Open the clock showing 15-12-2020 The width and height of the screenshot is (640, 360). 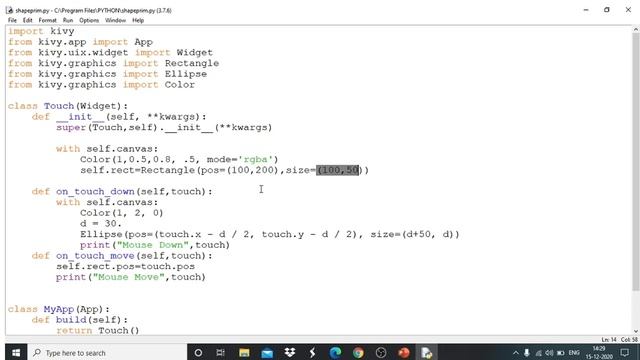(599, 353)
